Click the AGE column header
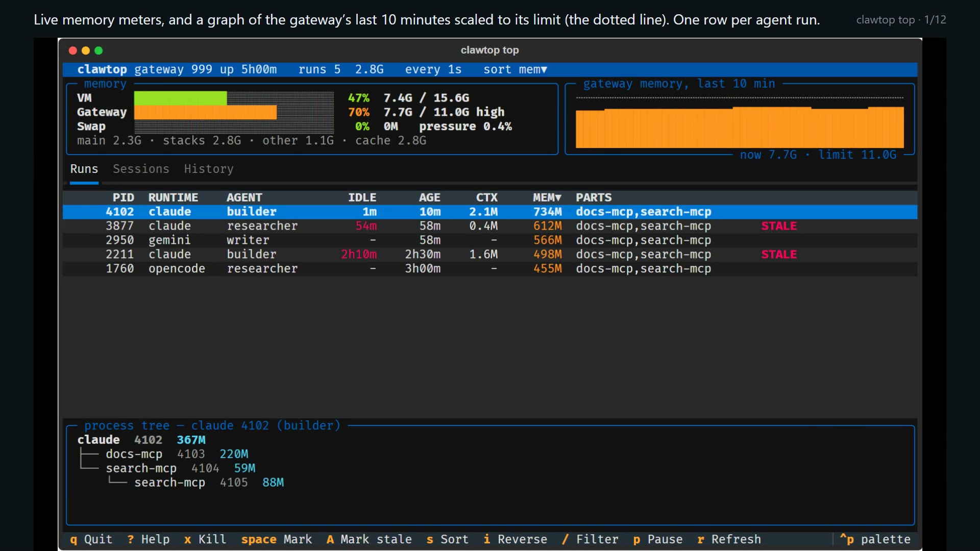This screenshot has width=980, height=551. pos(430,197)
